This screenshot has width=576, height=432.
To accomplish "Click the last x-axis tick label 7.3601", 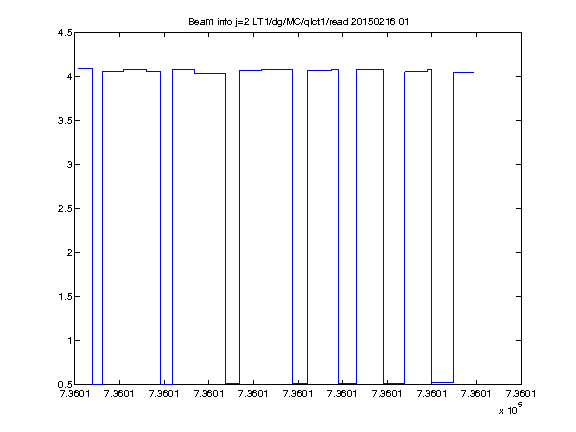I will point(521,394).
